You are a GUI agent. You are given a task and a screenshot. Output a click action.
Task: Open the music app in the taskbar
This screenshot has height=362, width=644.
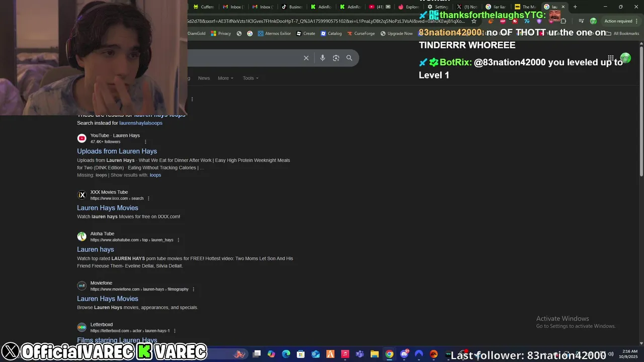click(345, 354)
